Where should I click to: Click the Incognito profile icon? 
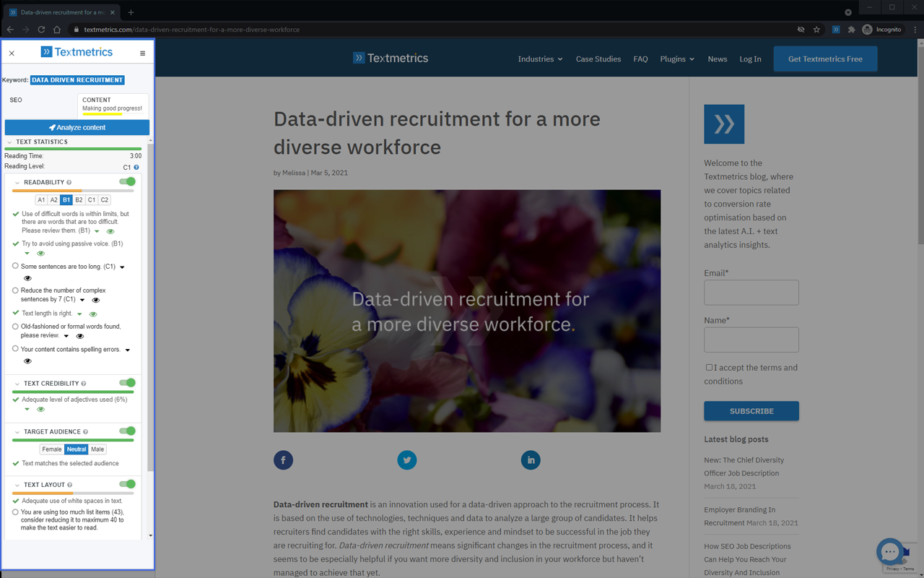pyautogui.click(x=868, y=30)
